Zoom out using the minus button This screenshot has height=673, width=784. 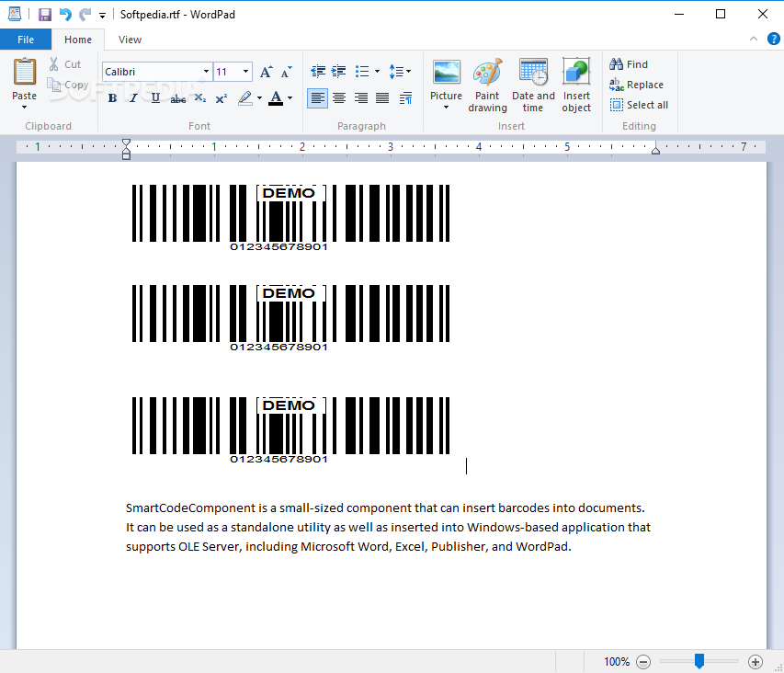(x=643, y=662)
